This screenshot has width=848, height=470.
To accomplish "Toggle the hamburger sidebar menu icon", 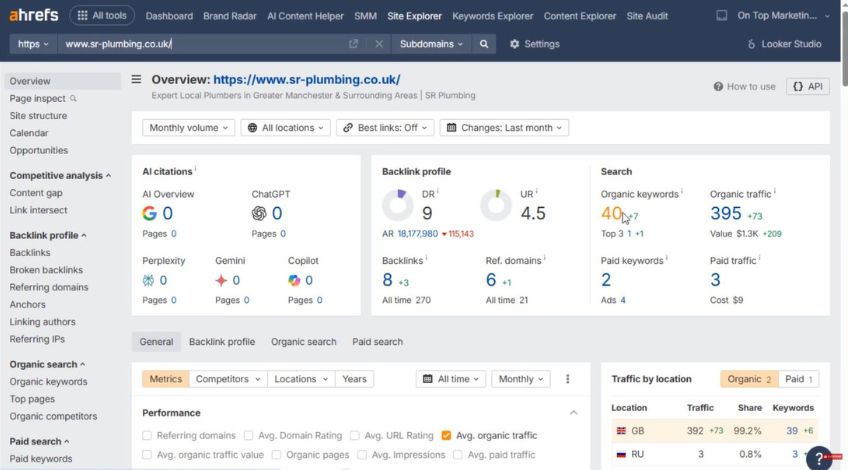I will click(x=136, y=80).
